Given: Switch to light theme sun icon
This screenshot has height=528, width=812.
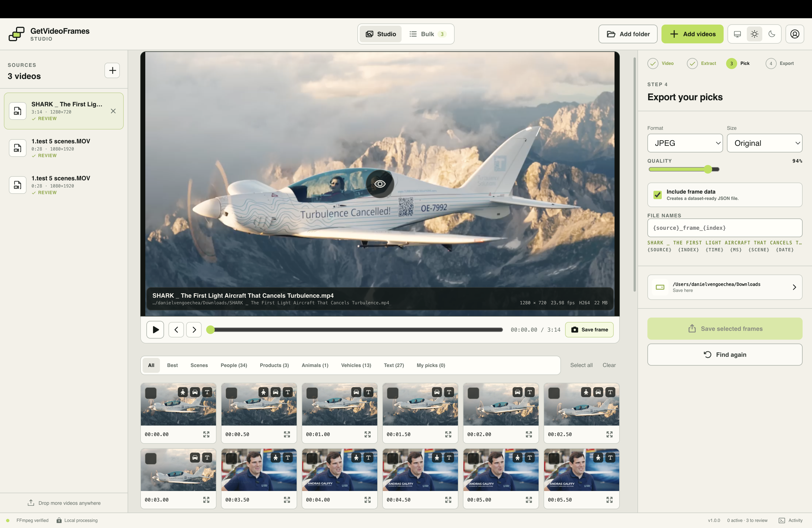Looking at the screenshot, I should pyautogui.click(x=754, y=34).
